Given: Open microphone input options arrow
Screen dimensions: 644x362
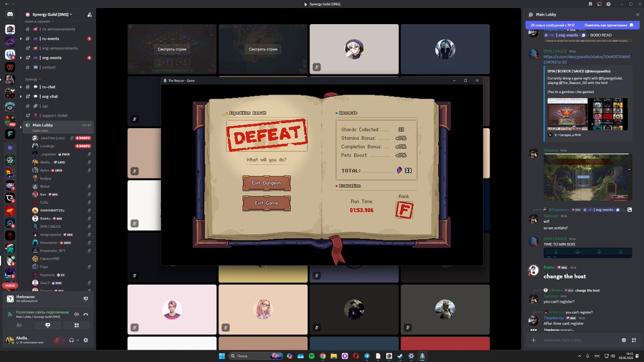Looking at the screenshot, I should [63, 340].
